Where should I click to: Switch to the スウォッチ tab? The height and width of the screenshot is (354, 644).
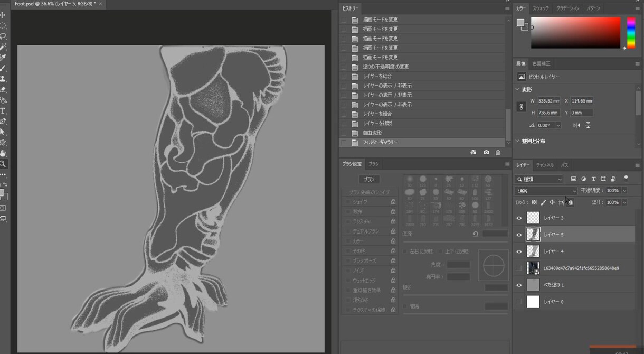click(x=541, y=8)
